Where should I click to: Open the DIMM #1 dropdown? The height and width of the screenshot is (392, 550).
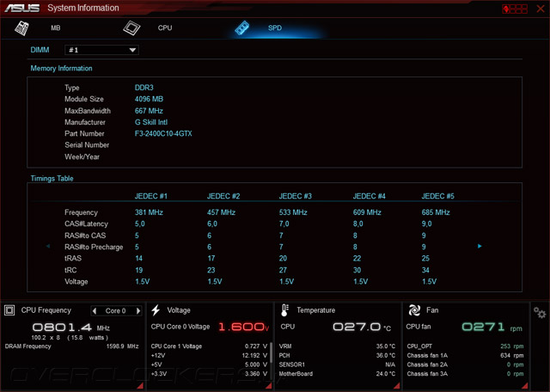point(101,50)
